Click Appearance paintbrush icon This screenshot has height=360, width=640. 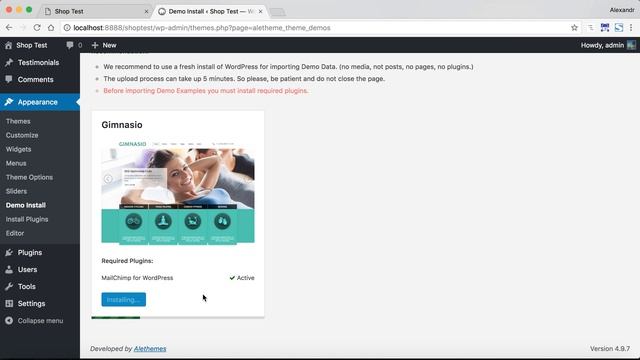9,102
